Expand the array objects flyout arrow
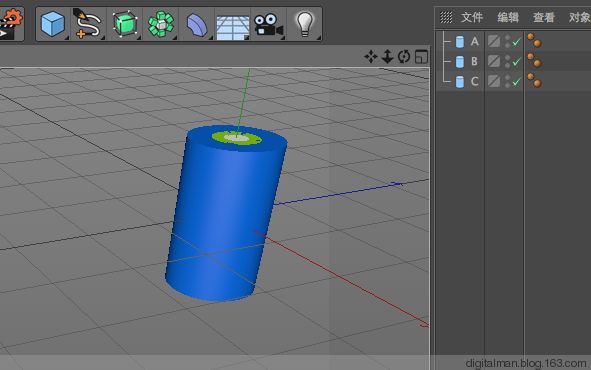 [175, 38]
